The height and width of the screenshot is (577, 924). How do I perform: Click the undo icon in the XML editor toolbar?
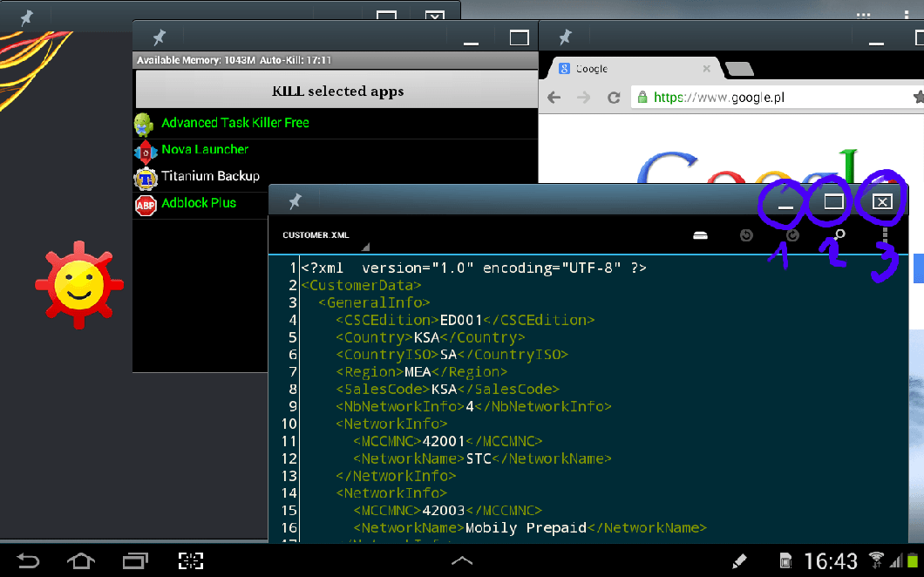746,235
